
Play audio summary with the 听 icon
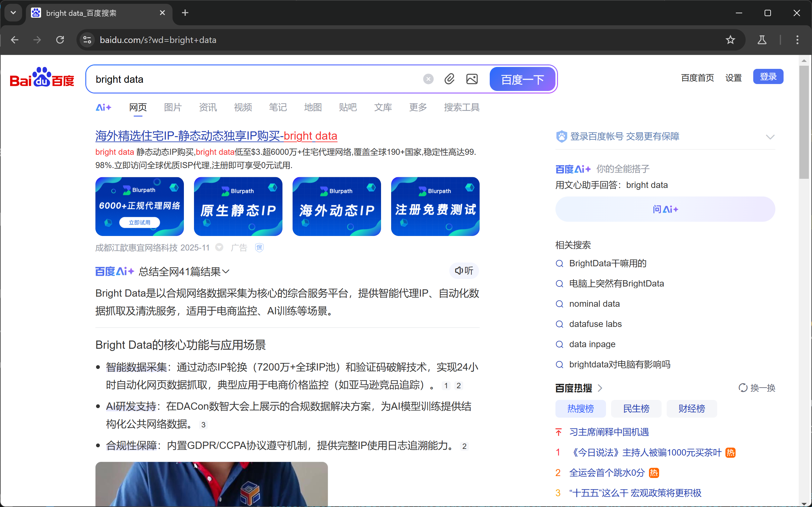click(x=464, y=271)
